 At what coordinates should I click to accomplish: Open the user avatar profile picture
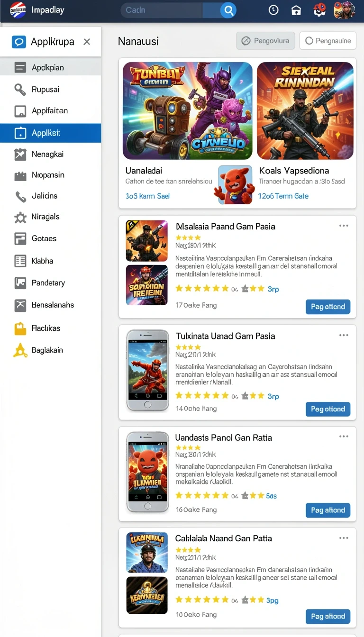pos(345,10)
